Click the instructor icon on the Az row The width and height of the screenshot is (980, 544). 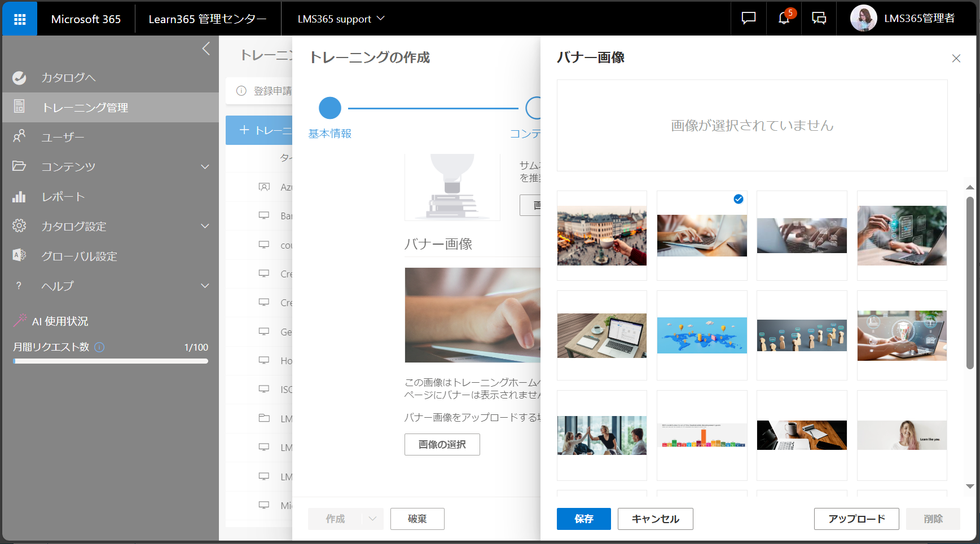pyautogui.click(x=264, y=187)
